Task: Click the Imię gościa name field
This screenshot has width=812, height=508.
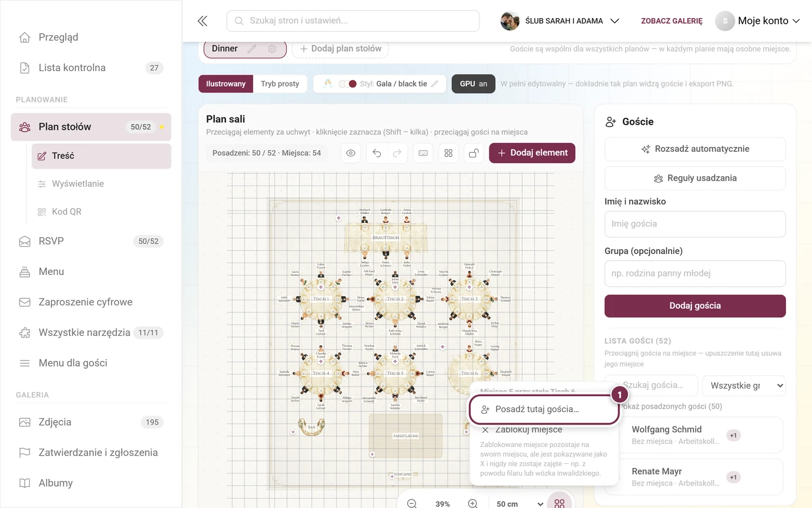Action: coord(695,224)
